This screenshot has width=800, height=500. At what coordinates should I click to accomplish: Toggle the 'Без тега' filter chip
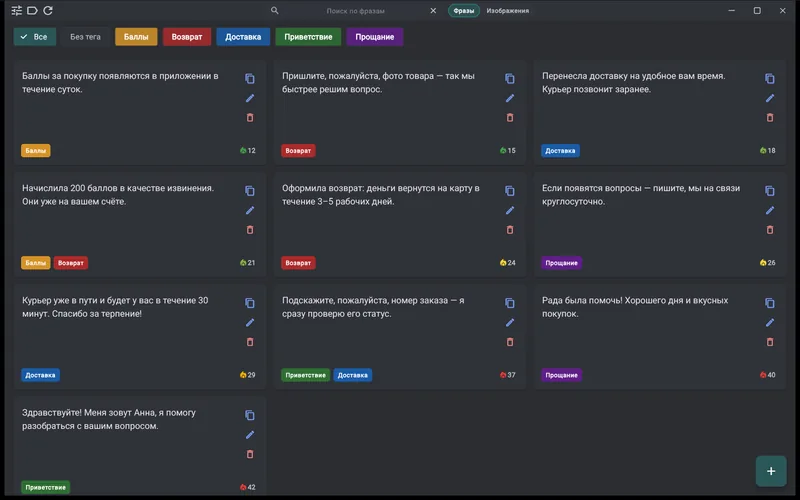[85, 37]
